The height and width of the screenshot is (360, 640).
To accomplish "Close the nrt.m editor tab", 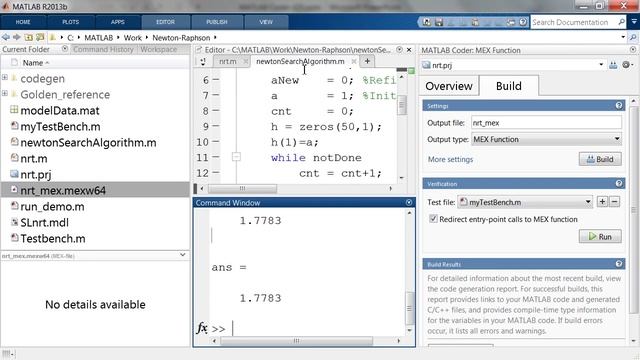I will click(x=245, y=61).
